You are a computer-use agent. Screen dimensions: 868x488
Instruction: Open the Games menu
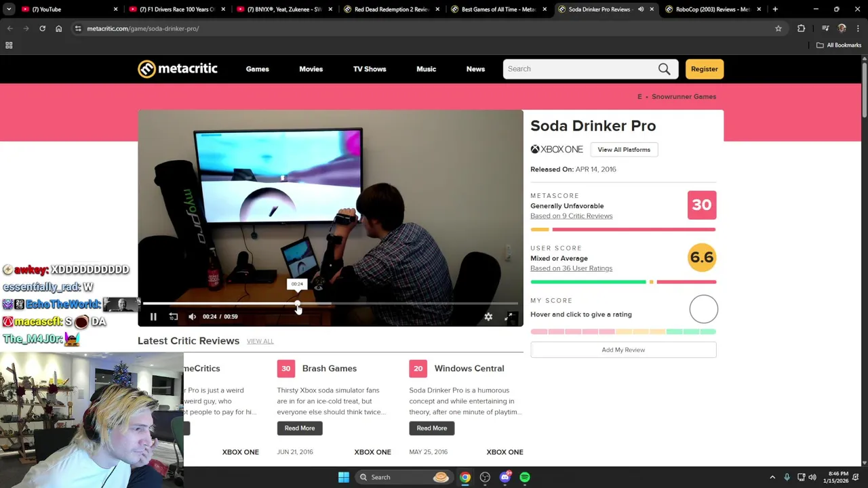[x=257, y=69]
